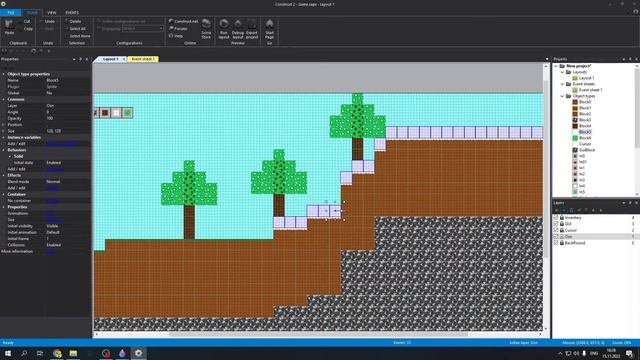Collapse the Behaviors properties section

[4, 150]
